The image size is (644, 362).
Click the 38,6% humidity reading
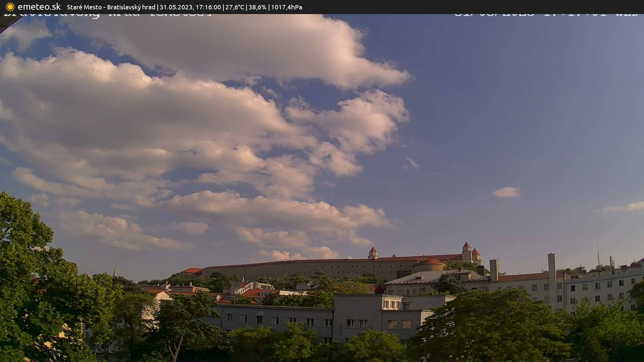tap(257, 7)
